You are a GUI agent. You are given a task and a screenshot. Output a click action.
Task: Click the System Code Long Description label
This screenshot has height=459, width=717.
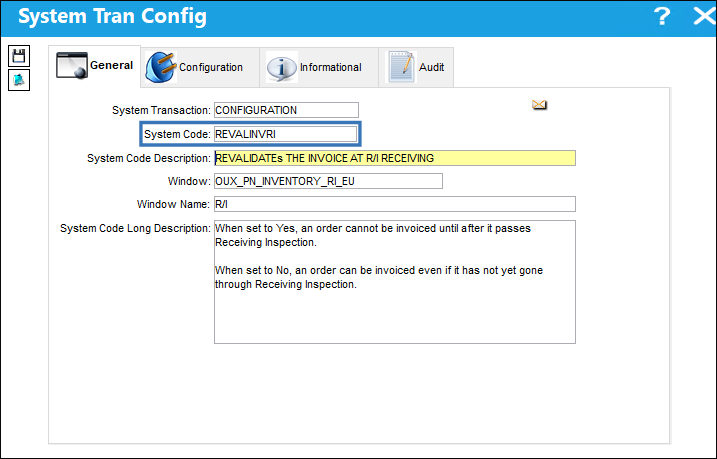coord(135,228)
